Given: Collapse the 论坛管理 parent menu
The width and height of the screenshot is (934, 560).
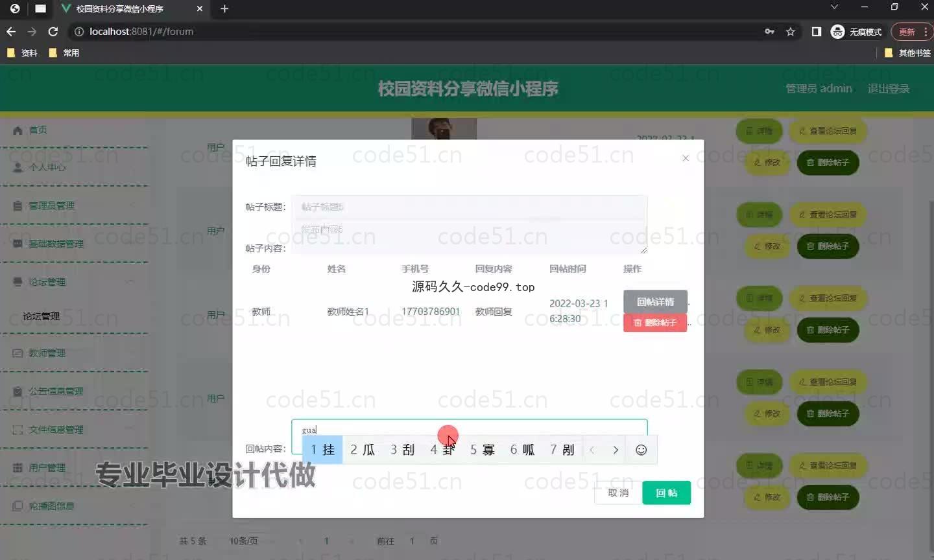Looking at the screenshot, I should [x=74, y=282].
